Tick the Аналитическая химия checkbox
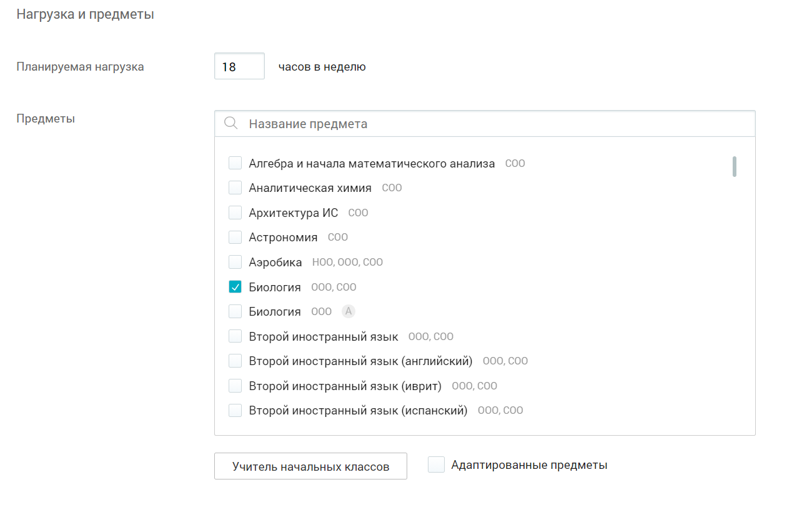This screenshot has width=812, height=507. coord(235,188)
